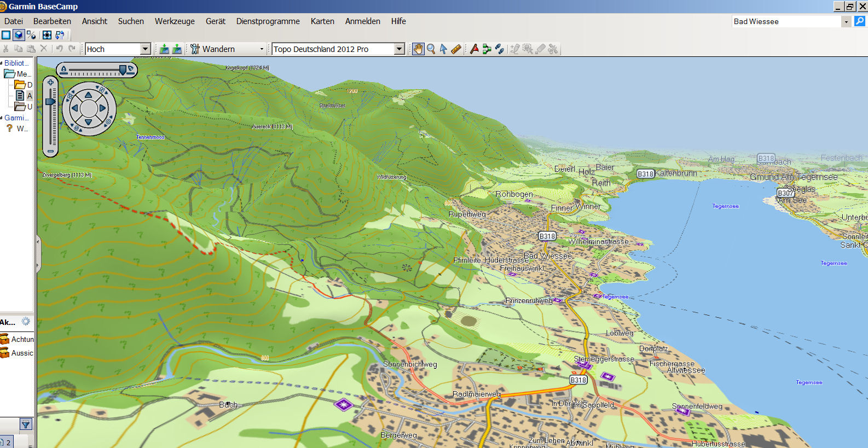Open the Datei menu
The width and height of the screenshot is (868, 448).
coord(14,21)
